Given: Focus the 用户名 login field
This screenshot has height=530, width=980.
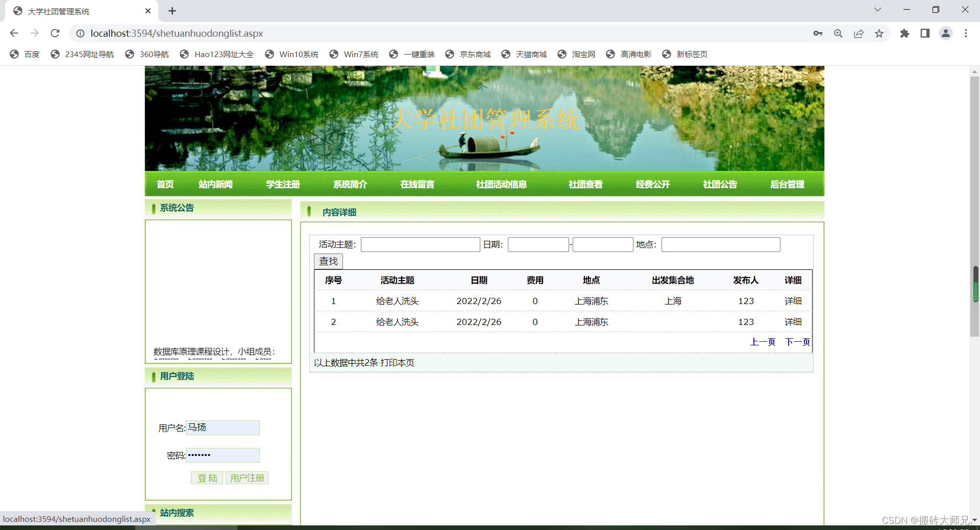Looking at the screenshot, I should pos(223,427).
